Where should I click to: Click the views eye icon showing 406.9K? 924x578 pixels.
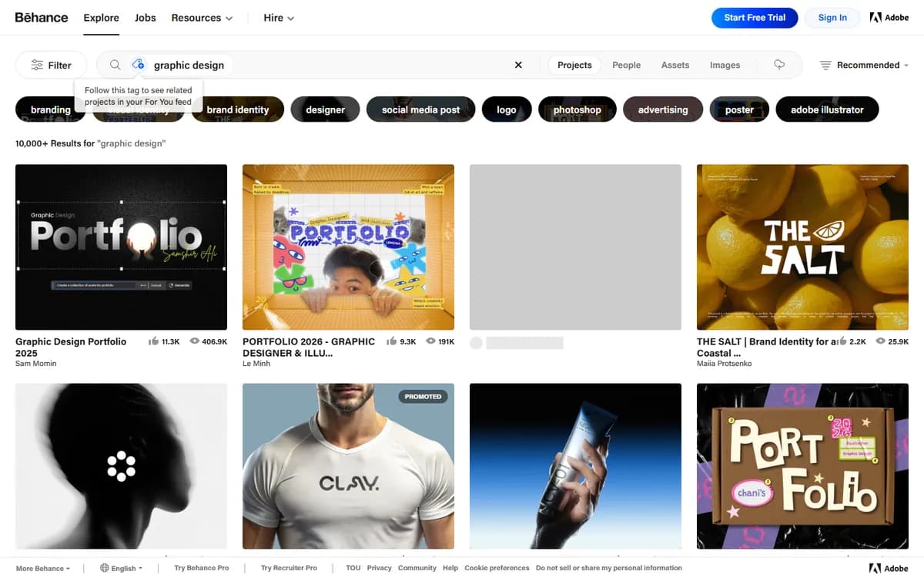195,341
